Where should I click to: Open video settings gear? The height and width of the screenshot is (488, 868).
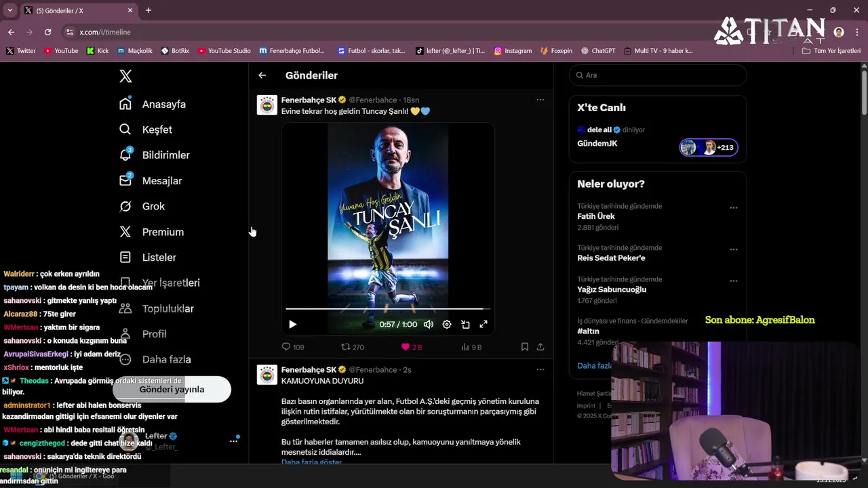[x=447, y=325]
